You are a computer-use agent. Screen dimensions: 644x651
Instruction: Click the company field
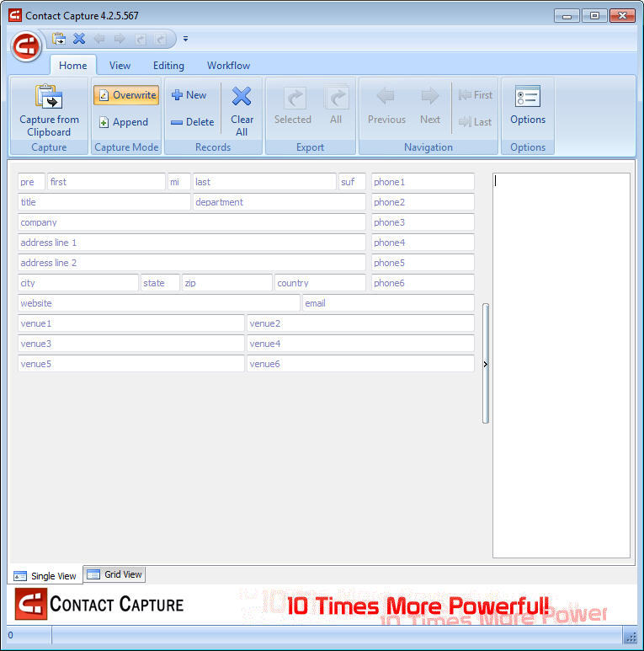192,222
